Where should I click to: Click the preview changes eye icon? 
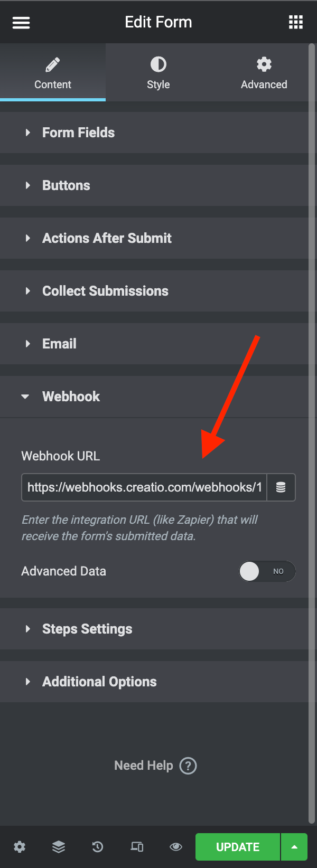tap(176, 847)
